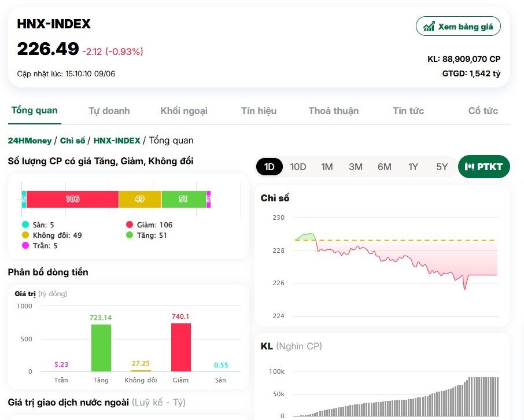
Task: Switch to the Tổng quan tab
Action: 35,110
